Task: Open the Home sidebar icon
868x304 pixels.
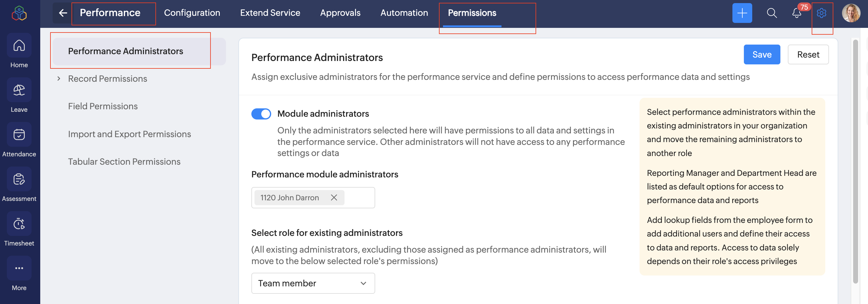Action: coord(19,46)
